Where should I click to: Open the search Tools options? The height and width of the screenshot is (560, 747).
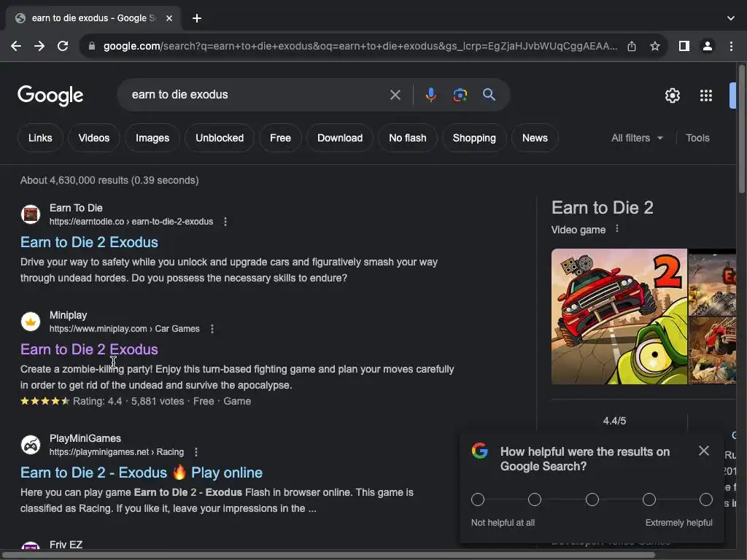697,138
